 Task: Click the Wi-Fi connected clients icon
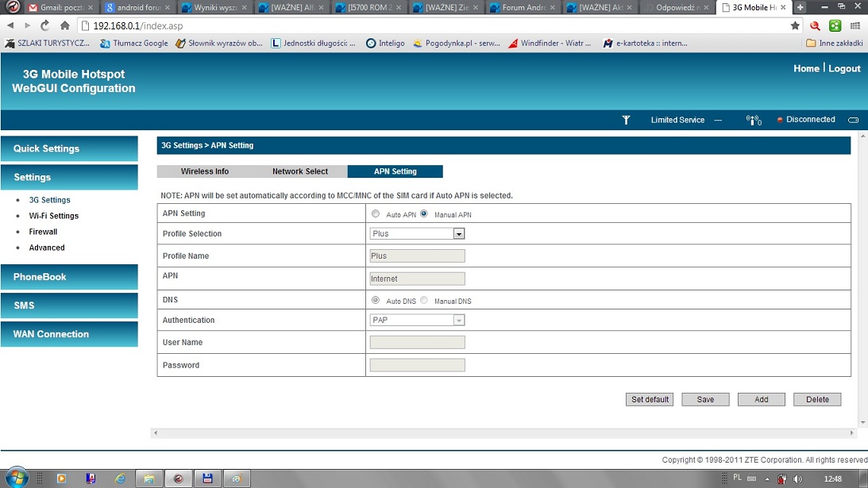[753, 120]
